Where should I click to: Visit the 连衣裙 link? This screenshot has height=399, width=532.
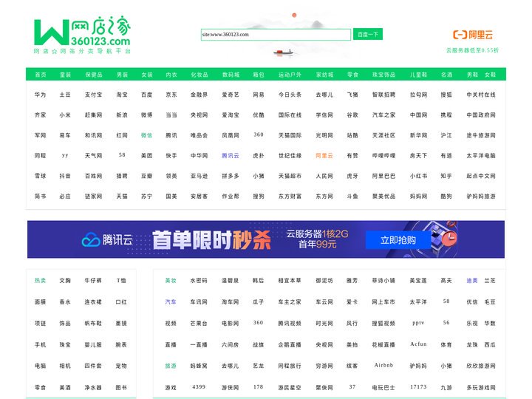pos(93,302)
